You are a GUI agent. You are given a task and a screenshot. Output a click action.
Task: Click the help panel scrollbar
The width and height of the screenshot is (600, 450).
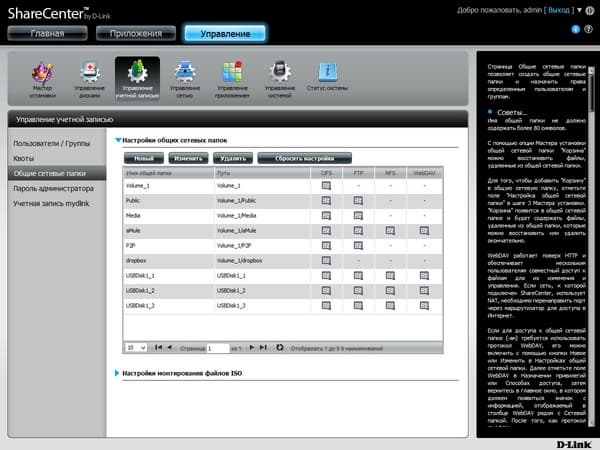click(591, 245)
